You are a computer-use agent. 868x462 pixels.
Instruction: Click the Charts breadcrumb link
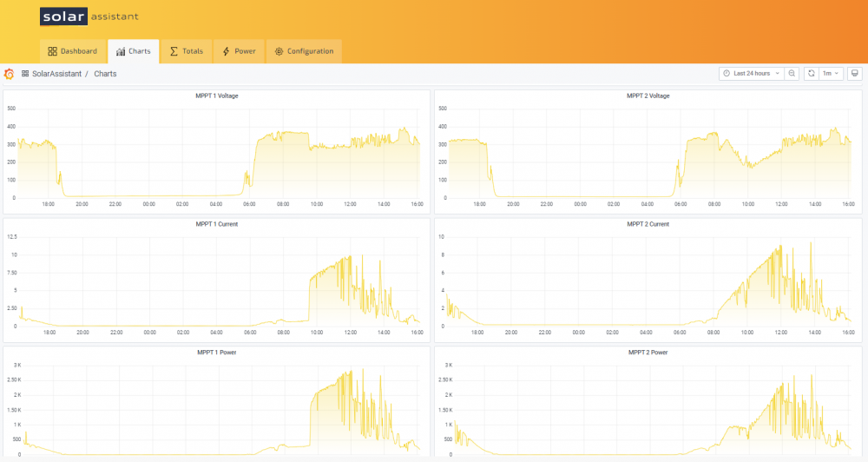105,74
